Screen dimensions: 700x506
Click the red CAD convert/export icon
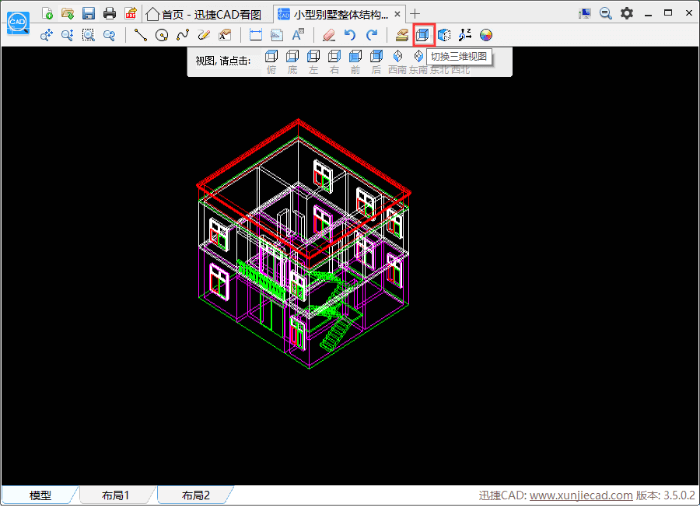pos(130,13)
